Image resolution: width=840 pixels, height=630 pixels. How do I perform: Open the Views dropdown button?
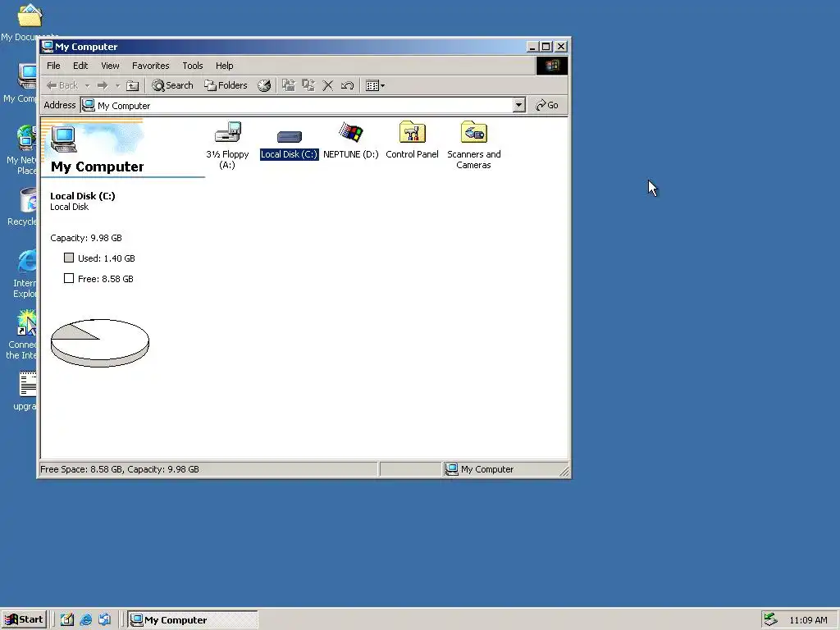(x=375, y=85)
